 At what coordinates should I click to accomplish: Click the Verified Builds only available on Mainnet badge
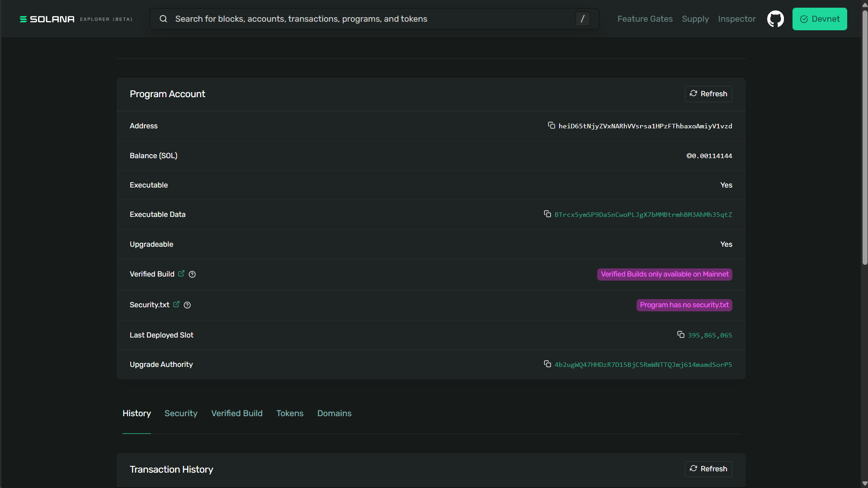(665, 274)
